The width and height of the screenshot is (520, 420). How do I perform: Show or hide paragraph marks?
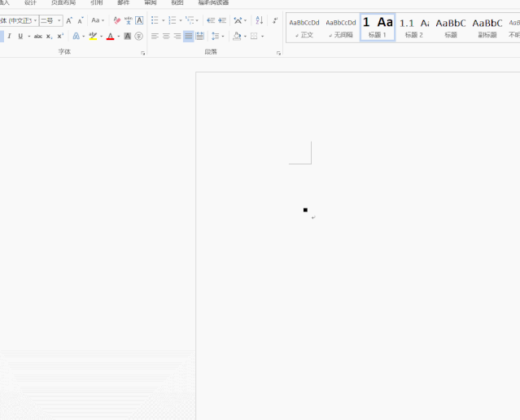[x=275, y=20]
